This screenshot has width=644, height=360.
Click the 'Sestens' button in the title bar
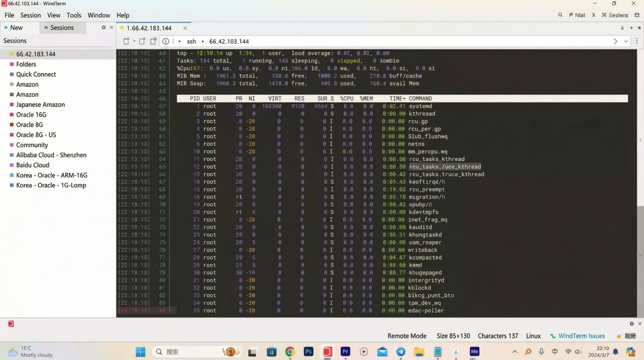click(x=615, y=15)
